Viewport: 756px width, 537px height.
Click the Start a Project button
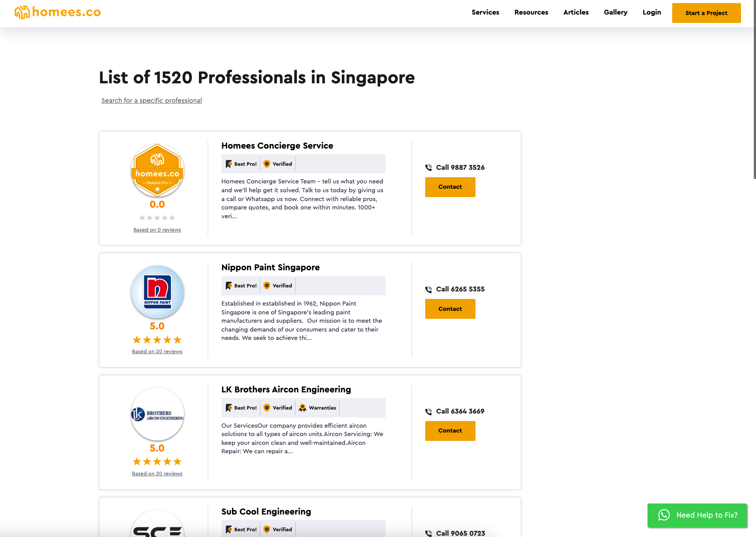pos(706,13)
